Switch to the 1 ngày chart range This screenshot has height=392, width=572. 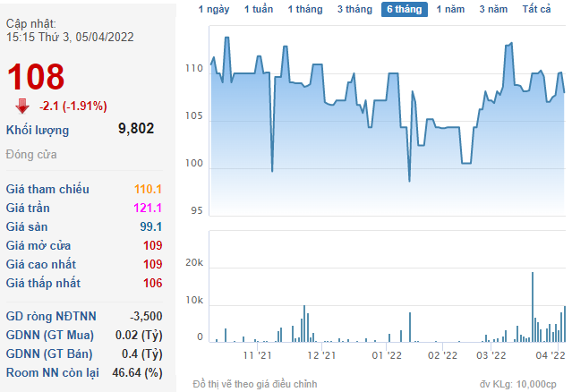pos(213,9)
